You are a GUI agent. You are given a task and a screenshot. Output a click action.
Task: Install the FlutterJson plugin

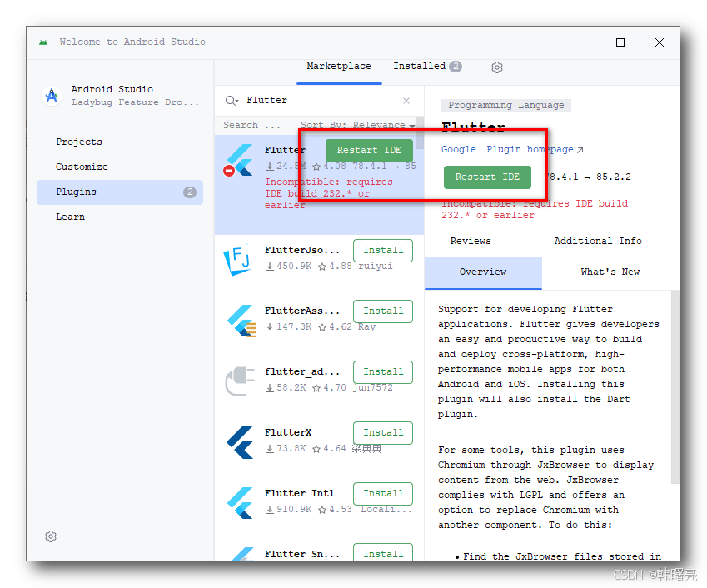pos(383,250)
